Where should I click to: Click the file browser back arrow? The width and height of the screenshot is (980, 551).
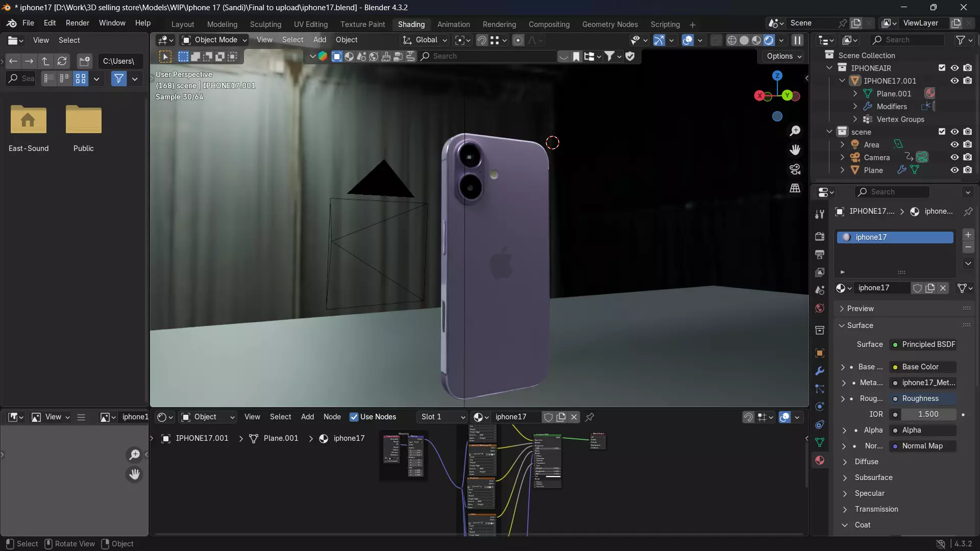[x=13, y=61]
